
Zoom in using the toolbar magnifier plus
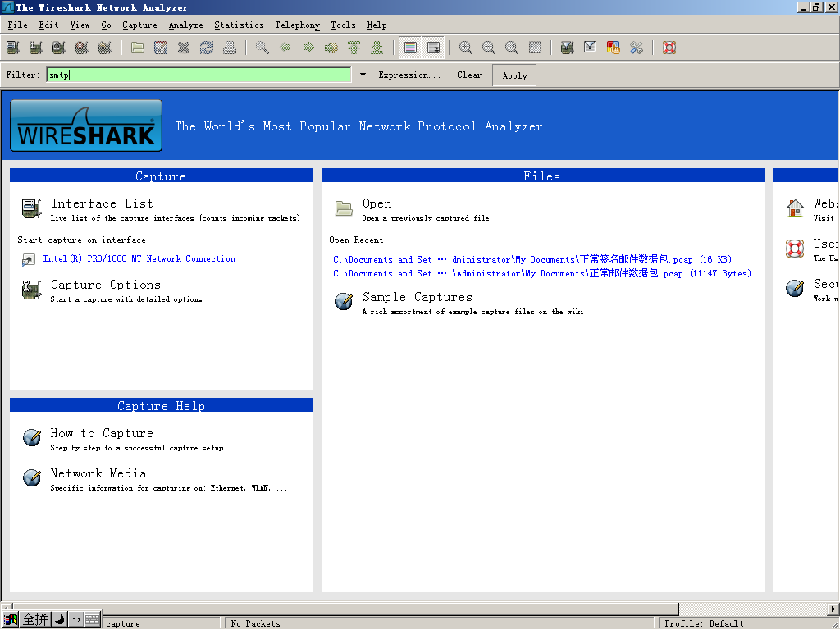click(x=466, y=48)
